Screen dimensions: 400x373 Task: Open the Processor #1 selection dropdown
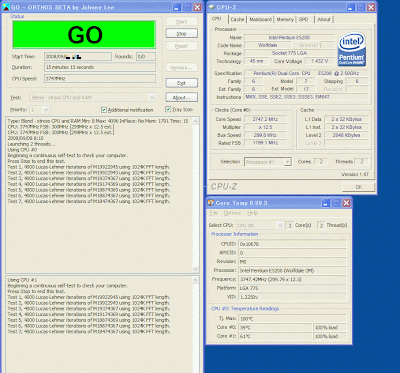(287, 162)
